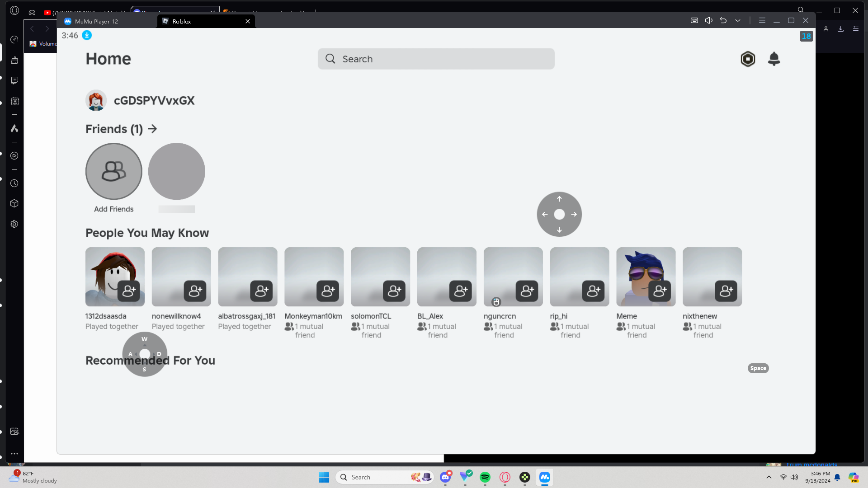Open MuMu Player from taskbar

coord(545,477)
